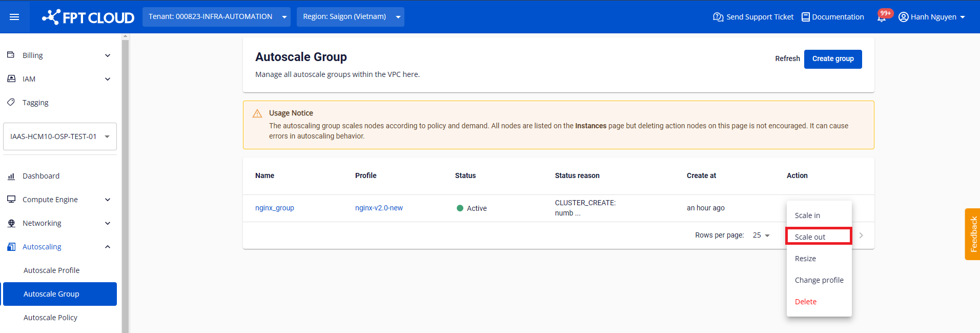Open the IAAS-HCM10-OSP-TEST-01 project dropdown

[x=59, y=136]
